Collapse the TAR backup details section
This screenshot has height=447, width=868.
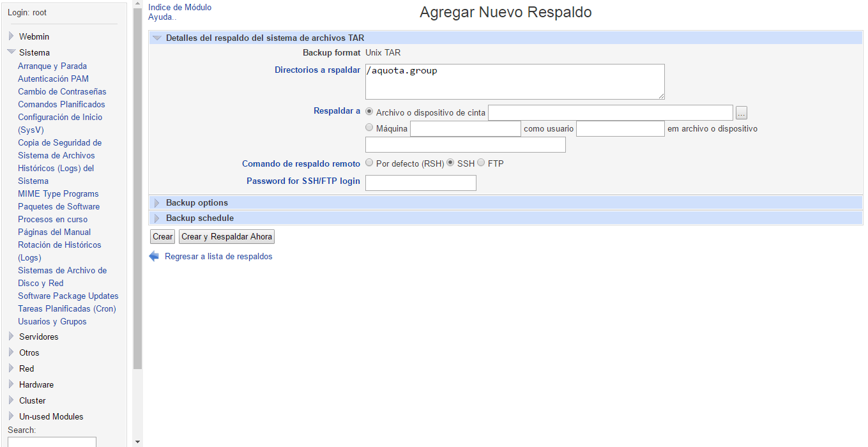tap(157, 38)
